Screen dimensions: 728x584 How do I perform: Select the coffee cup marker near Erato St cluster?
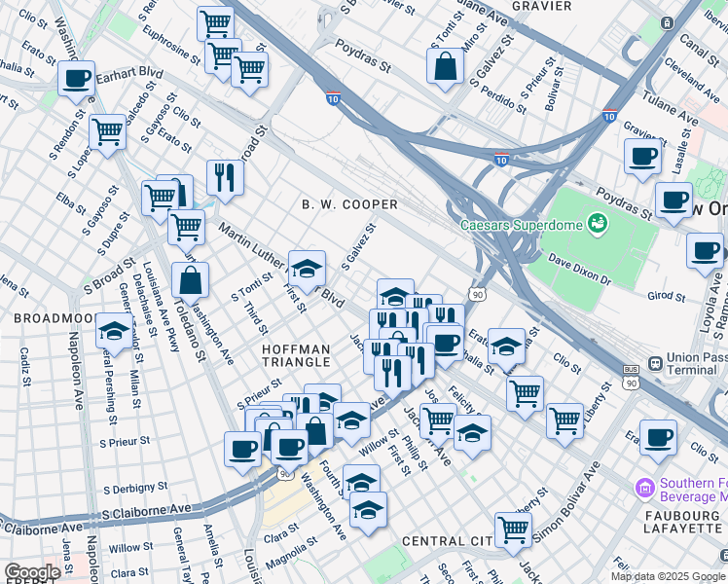(x=445, y=345)
